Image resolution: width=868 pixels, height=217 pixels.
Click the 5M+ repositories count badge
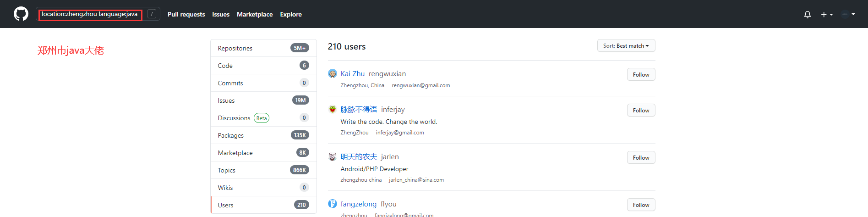tap(300, 48)
